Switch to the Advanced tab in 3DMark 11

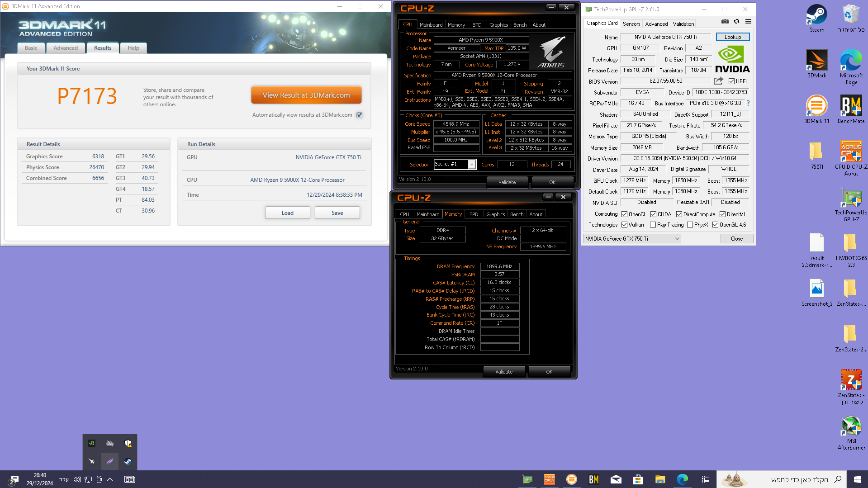(x=66, y=48)
